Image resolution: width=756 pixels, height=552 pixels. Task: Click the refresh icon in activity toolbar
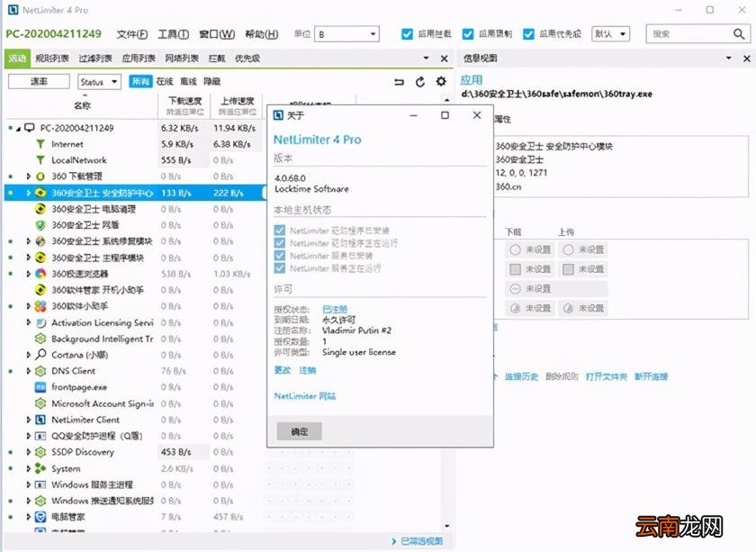point(420,82)
